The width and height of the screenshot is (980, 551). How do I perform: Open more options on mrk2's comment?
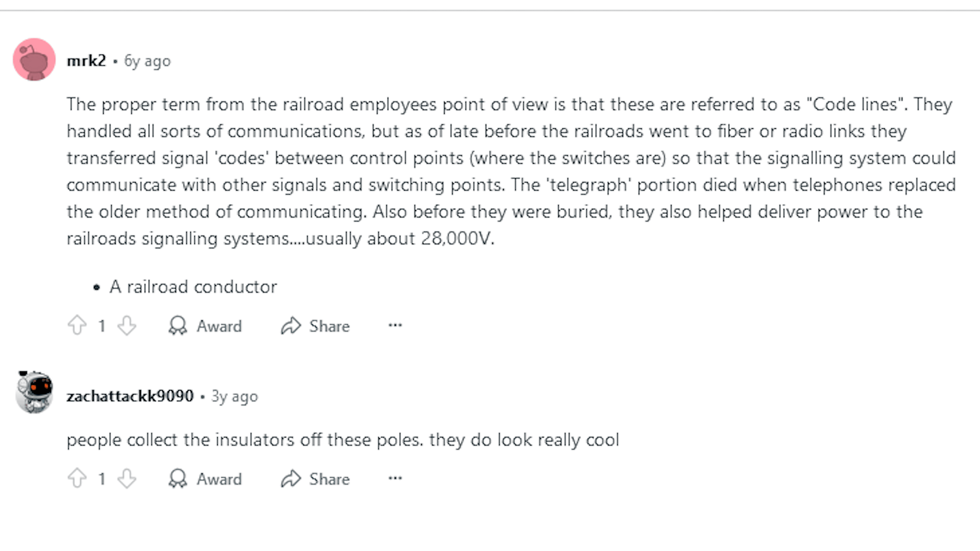(395, 325)
